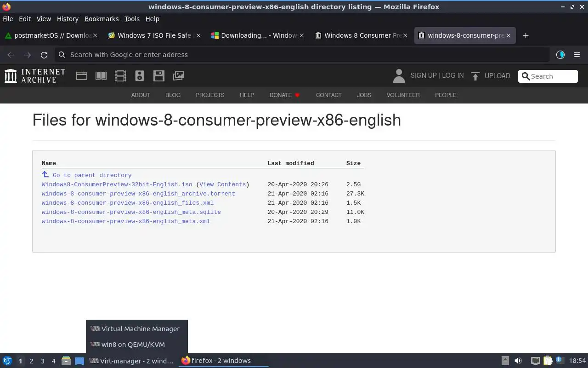
Task: Open the BLOG navigation link
Action: [173, 95]
